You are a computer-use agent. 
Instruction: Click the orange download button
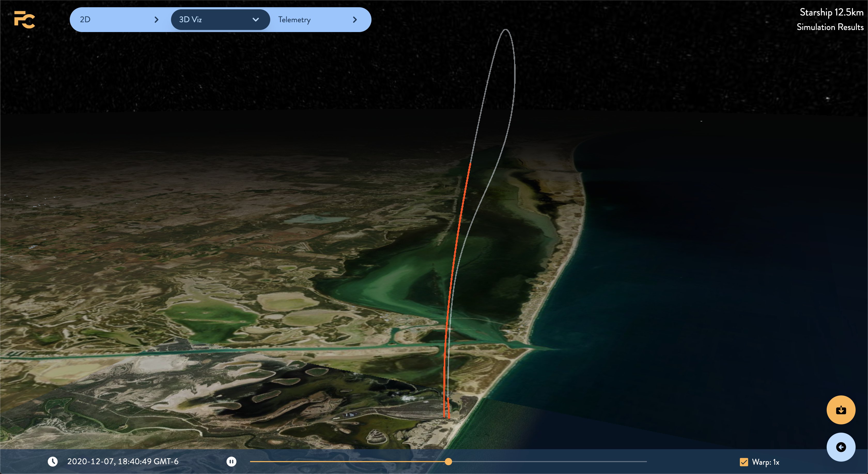(841, 410)
